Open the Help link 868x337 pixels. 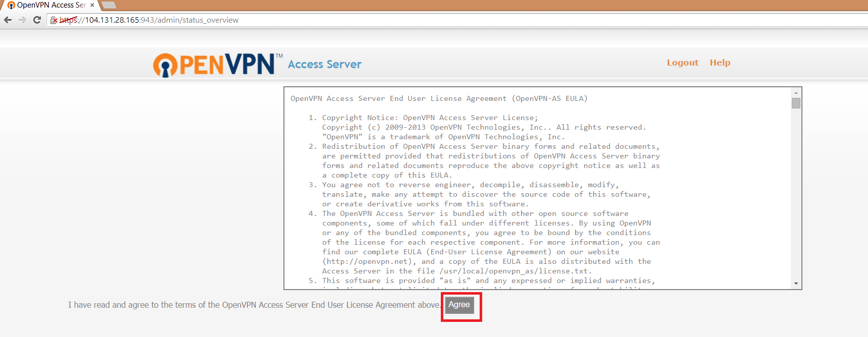pos(720,63)
